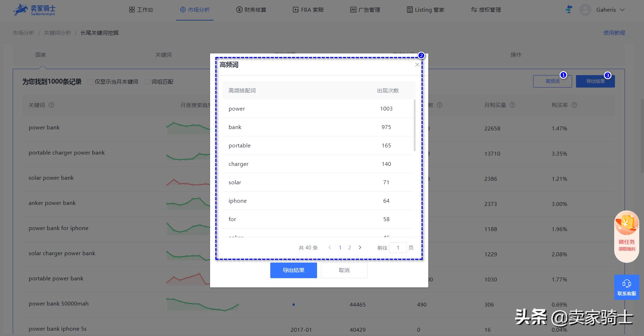This screenshot has width=644, height=336.
Task: Open 做任务 领取福利 reward widget
Action: point(626,236)
